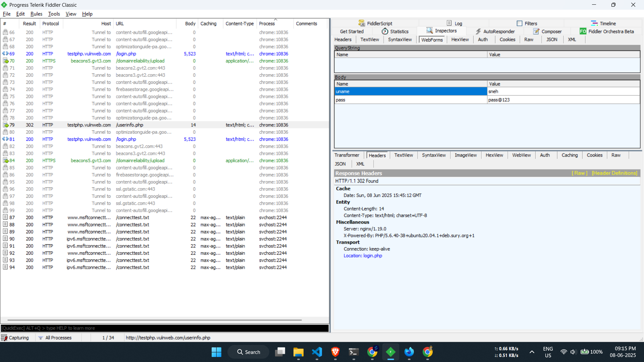Screen dimensions: 644x362
Task: Select session 69 login.php icon
Action: point(5,54)
